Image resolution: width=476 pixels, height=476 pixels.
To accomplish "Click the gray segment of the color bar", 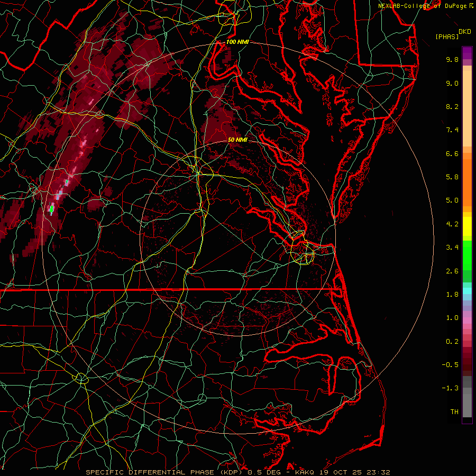I will click(467, 398).
